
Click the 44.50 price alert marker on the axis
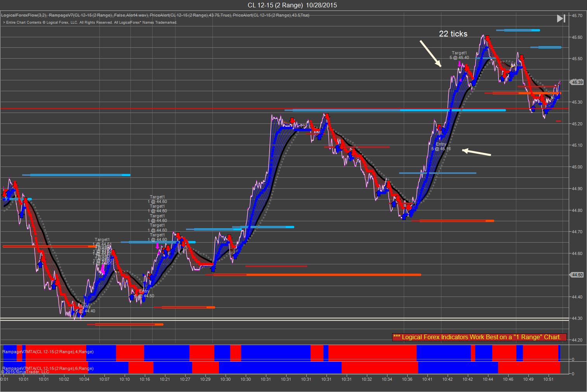(x=577, y=275)
